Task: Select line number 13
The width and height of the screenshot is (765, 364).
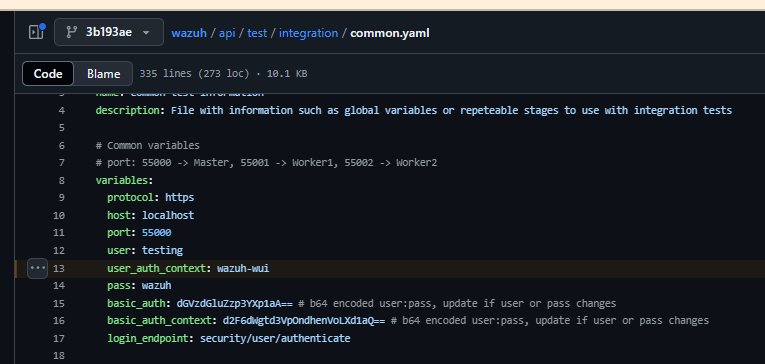Action: tap(59, 268)
